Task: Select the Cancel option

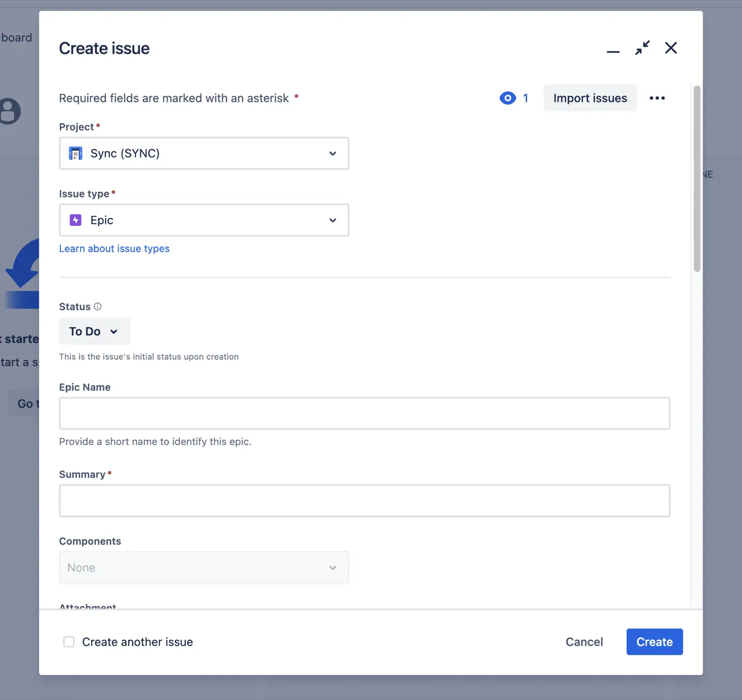Action: pos(584,642)
